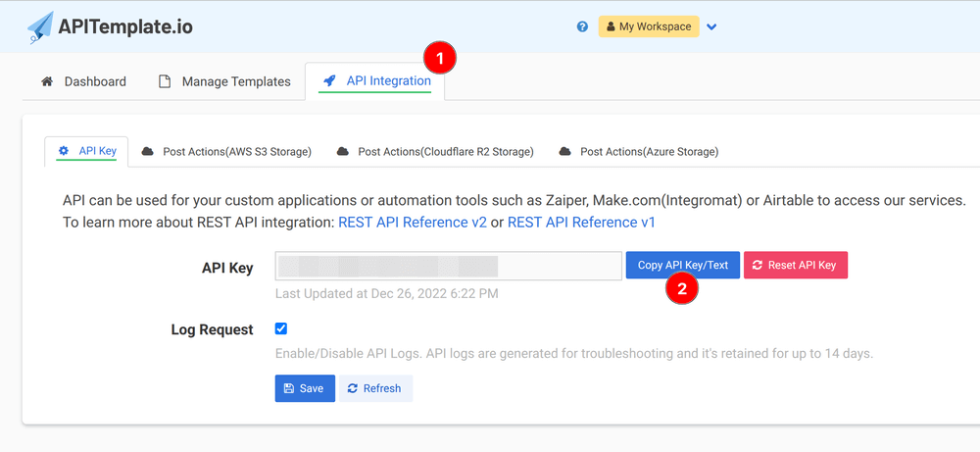Follow the REST API Reference v1 link
This screenshot has height=452, width=980.
tap(581, 222)
